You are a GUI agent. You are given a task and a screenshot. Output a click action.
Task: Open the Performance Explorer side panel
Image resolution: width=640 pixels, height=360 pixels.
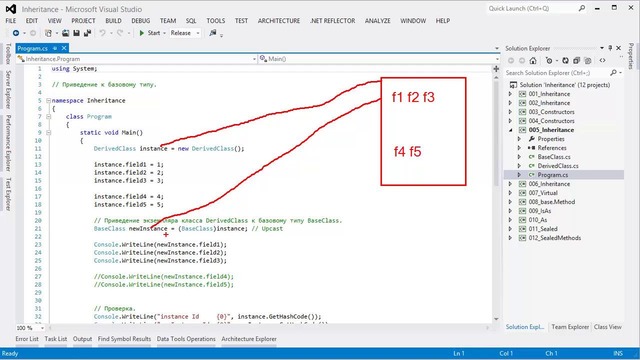(x=8, y=143)
